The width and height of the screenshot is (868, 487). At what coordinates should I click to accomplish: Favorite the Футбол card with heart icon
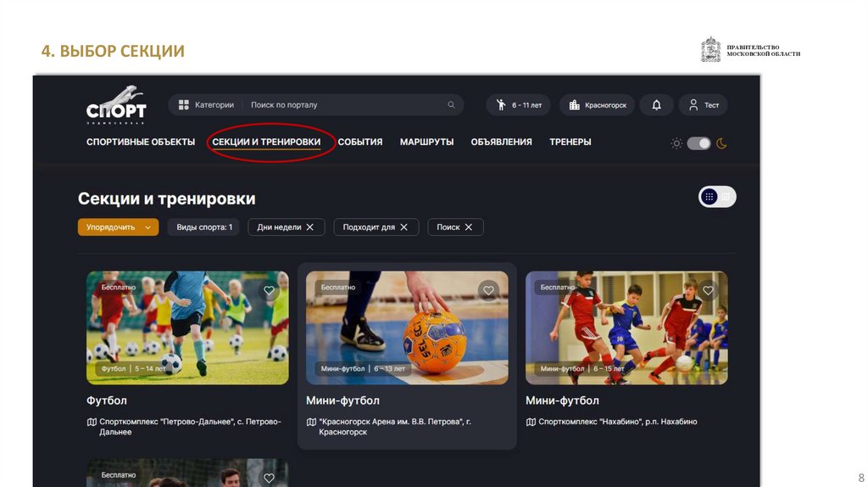coord(269,290)
